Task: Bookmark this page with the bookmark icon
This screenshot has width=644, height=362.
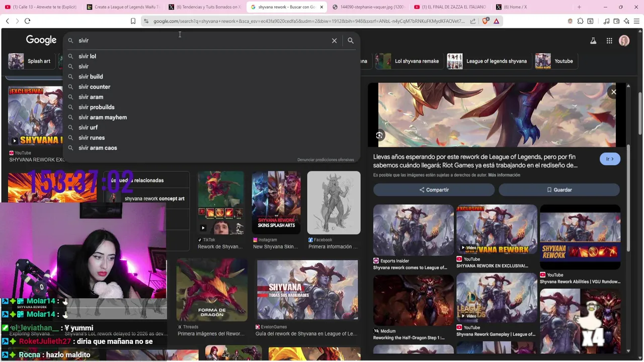Action: point(133,21)
